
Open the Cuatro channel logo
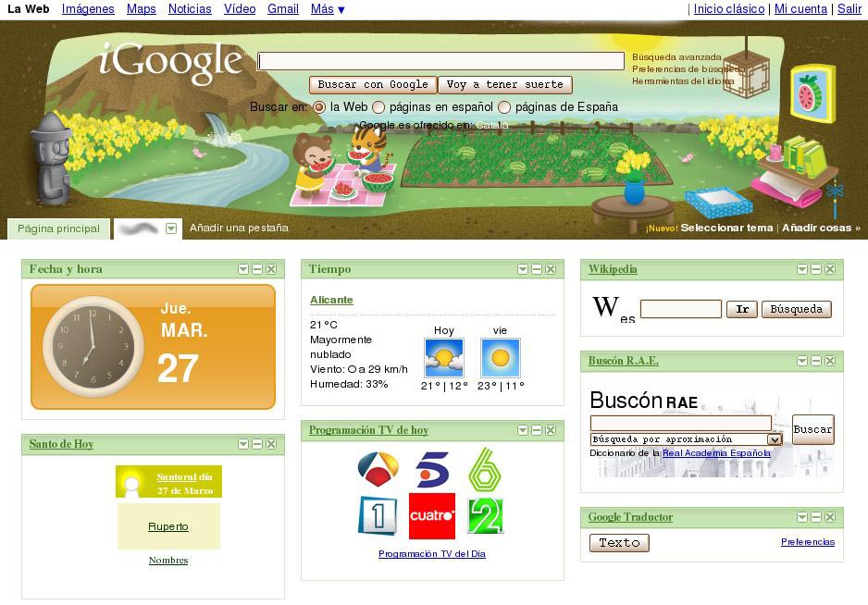tap(432, 516)
